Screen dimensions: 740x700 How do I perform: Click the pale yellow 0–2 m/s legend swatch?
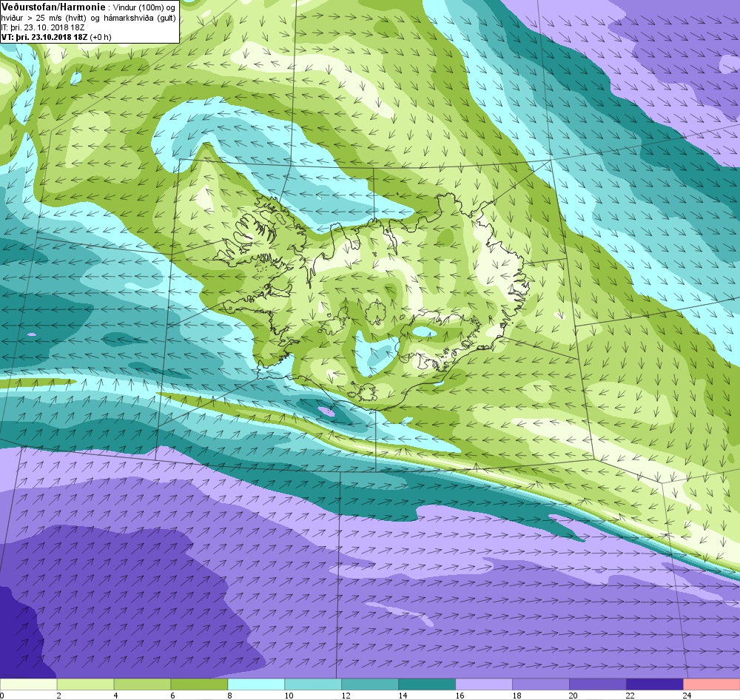pos(28,685)
